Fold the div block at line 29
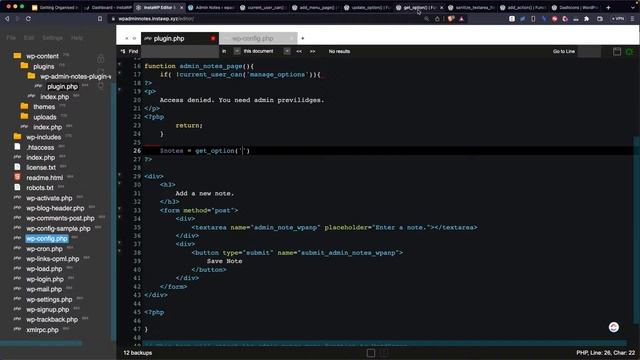This screenshot has height=360, width=640. click(120, 174)
